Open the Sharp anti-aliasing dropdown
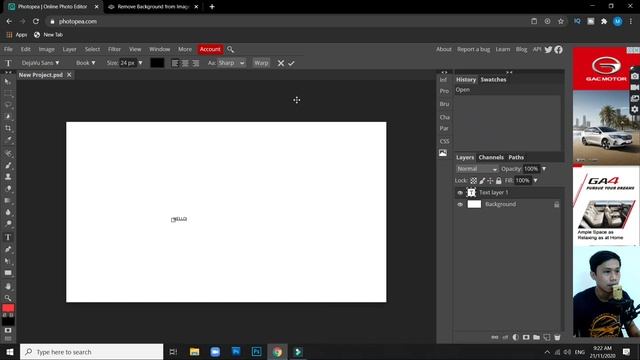The width and height of the screenshot is (640, 360). (x=231, y=63)
